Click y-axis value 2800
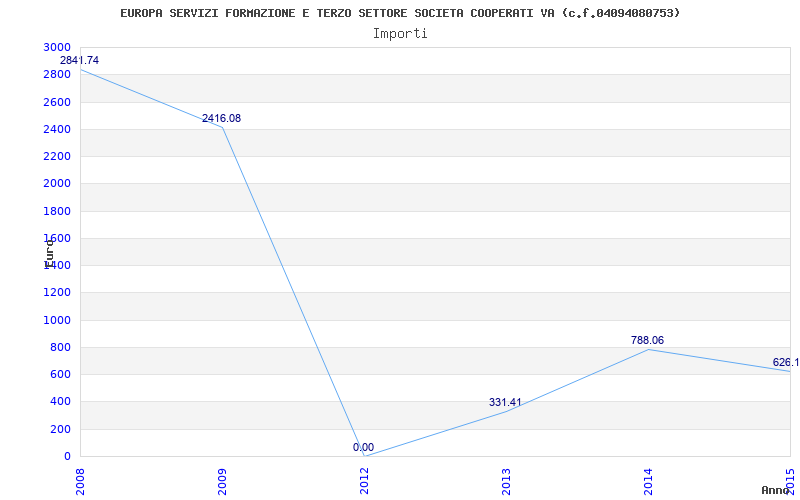 58,74
